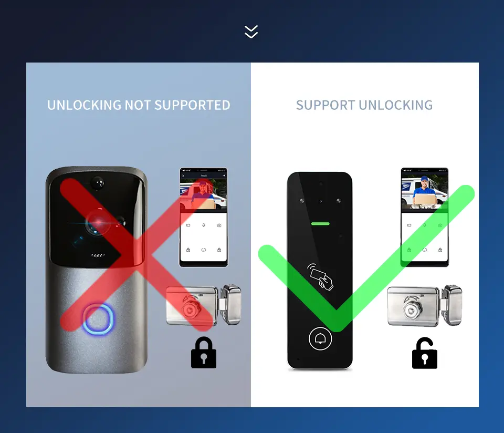Viewport: 504px width, 433px height.
Task: Click the "UNLOCKING NOT SUPPORTED" heading
Action: (139, 105)
